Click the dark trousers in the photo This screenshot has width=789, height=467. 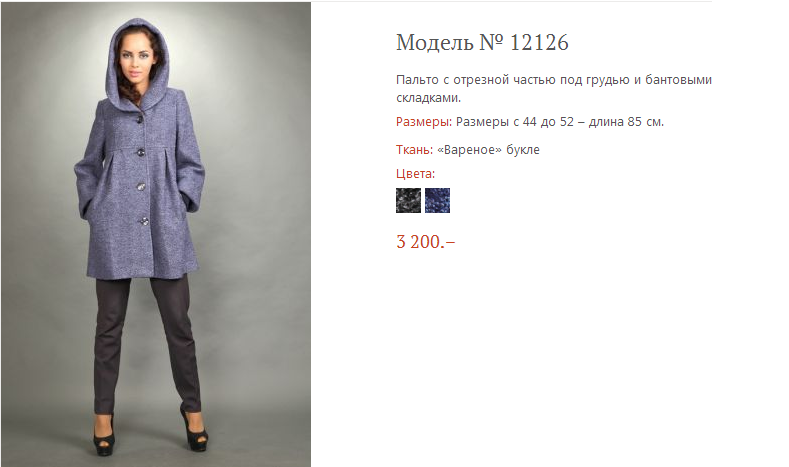(147, 347)
